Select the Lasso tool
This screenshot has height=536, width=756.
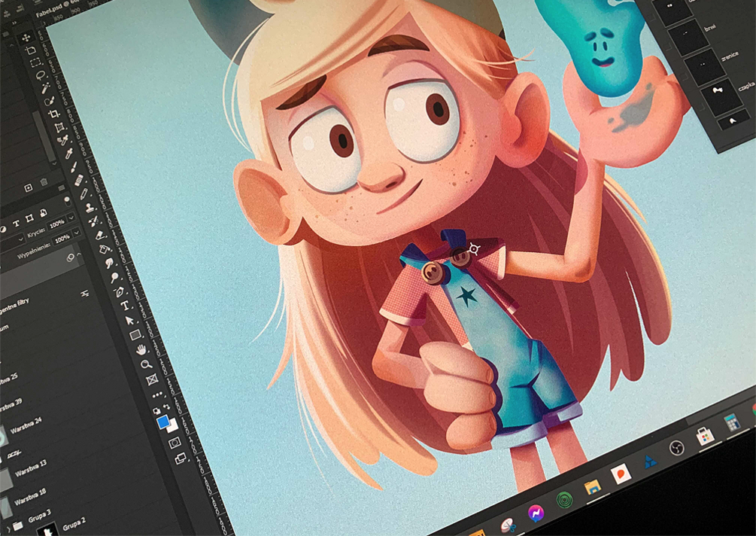[41, 75]
